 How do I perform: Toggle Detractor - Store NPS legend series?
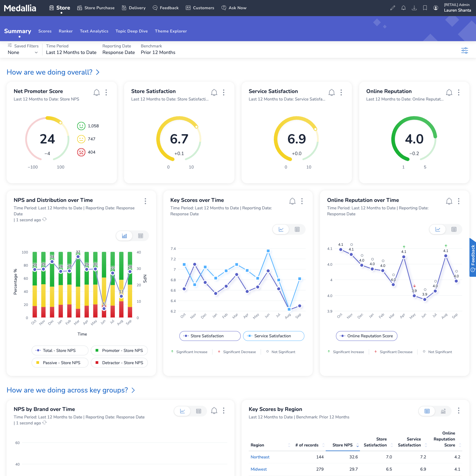tap(119, 363)
